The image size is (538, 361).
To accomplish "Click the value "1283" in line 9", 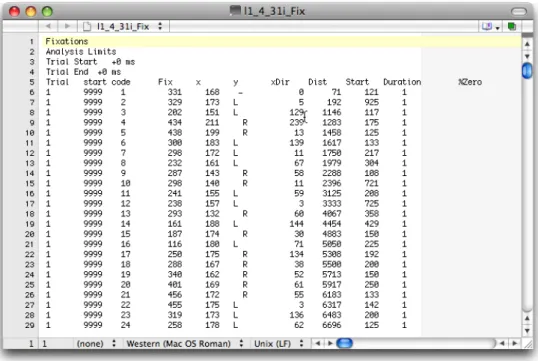I will (332, 123).
